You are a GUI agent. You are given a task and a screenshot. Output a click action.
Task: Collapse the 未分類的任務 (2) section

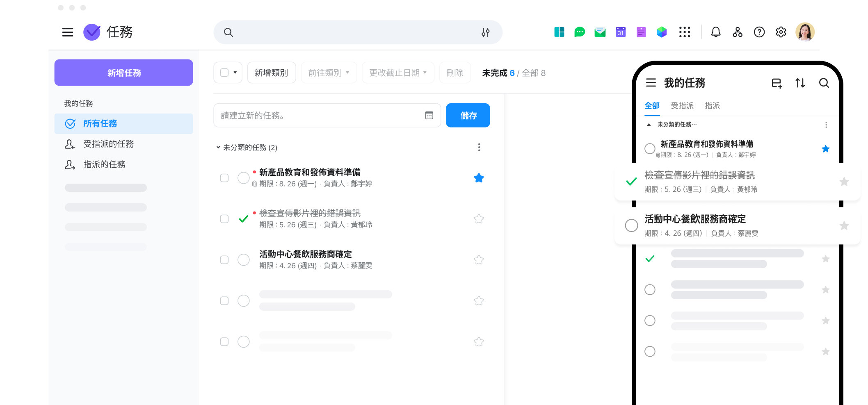click(x=218, y=147)
